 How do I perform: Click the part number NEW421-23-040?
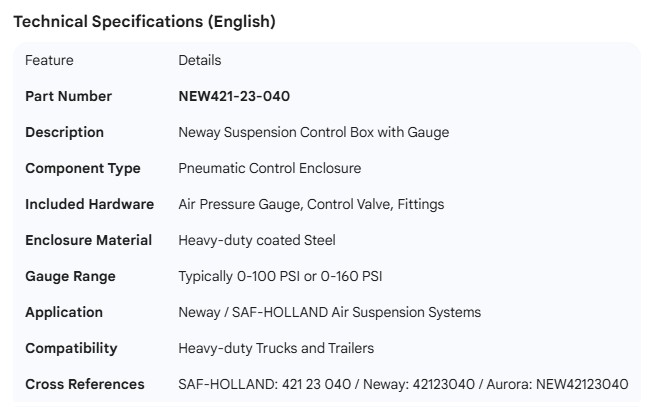coord(234,96)
